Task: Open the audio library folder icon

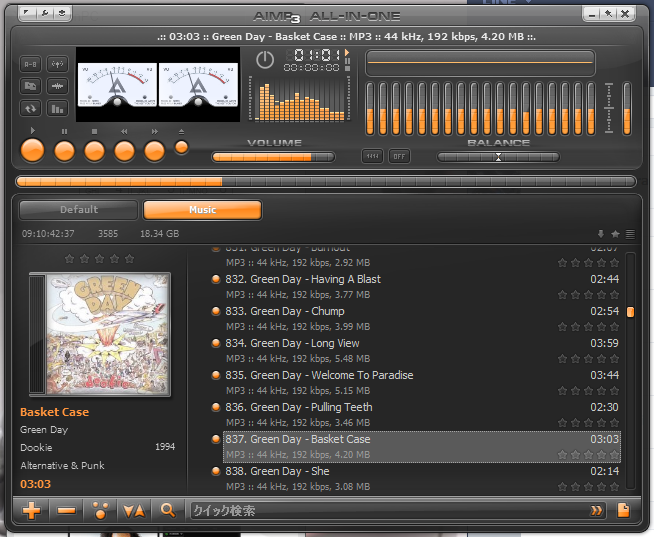Action: (x=30, y=86)
